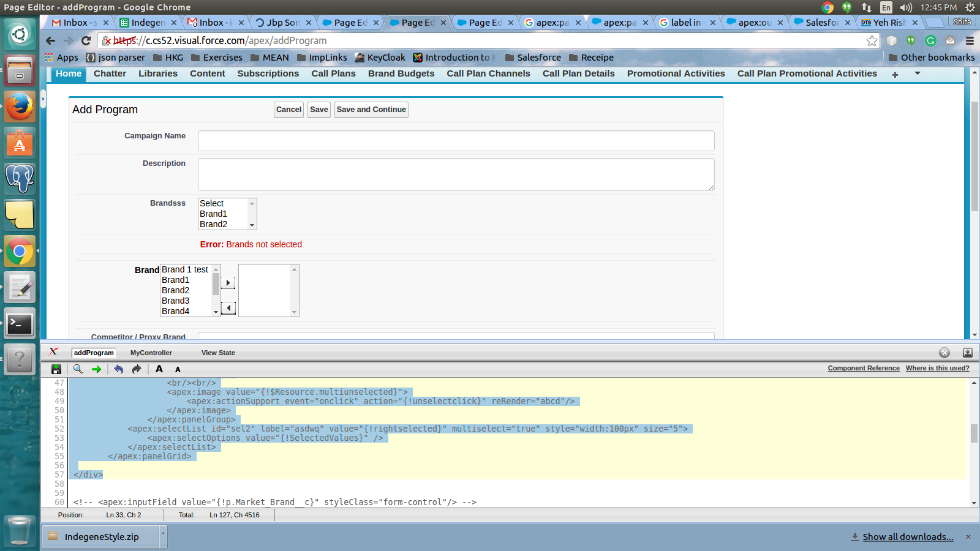Increase editor font with large A icon
The height and width of the screenshot is (551, 980).
coord(159,369)
